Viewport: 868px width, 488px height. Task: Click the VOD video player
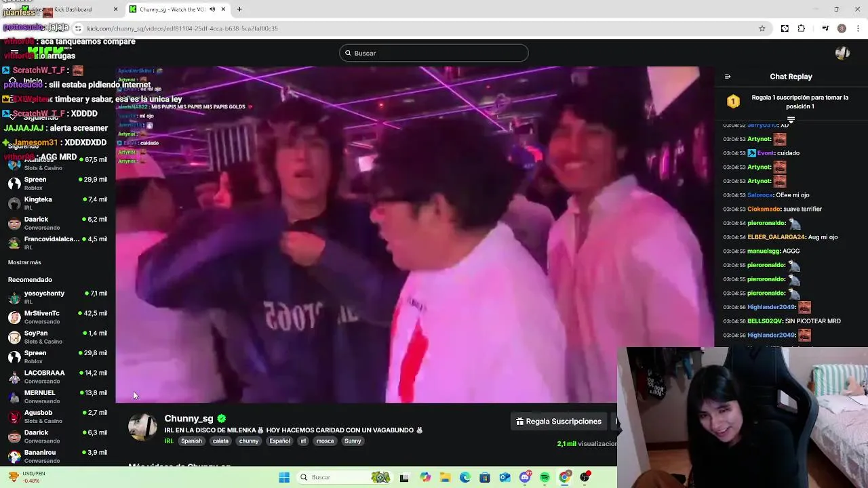pos(414,235)
